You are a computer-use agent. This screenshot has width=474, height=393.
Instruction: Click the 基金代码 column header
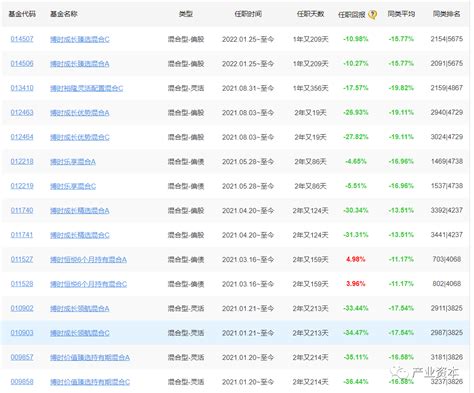click(x=22, y=14)
